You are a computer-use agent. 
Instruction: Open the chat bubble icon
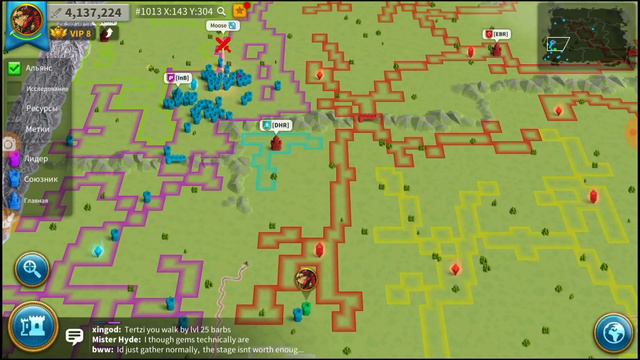click(74, 337)
